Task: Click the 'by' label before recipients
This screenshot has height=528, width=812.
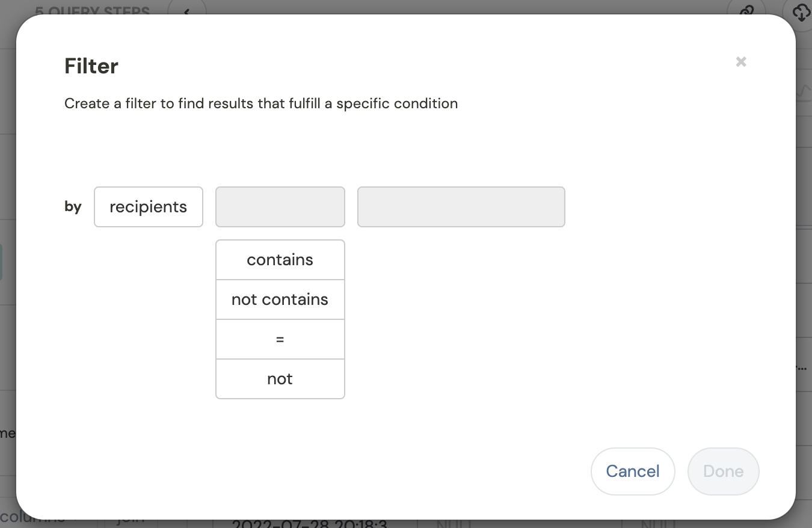Action: pyautogui.click(x=73, y=207)
